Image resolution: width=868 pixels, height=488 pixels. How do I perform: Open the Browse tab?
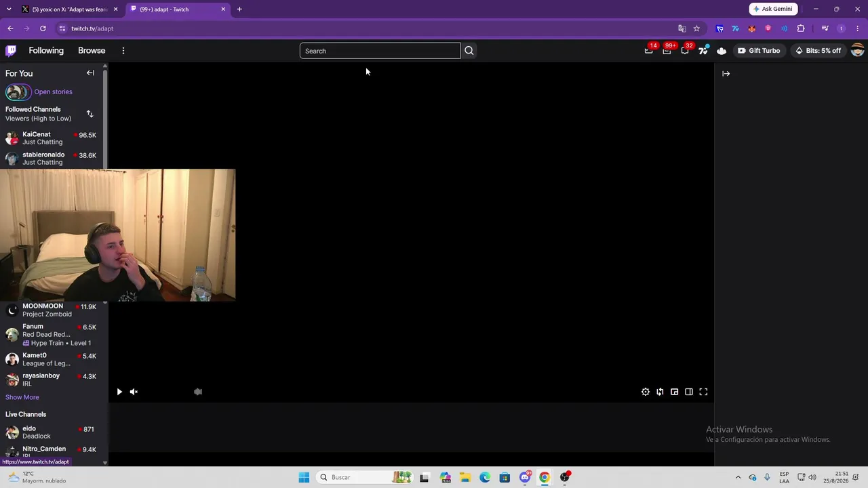(x=92, y=51)
